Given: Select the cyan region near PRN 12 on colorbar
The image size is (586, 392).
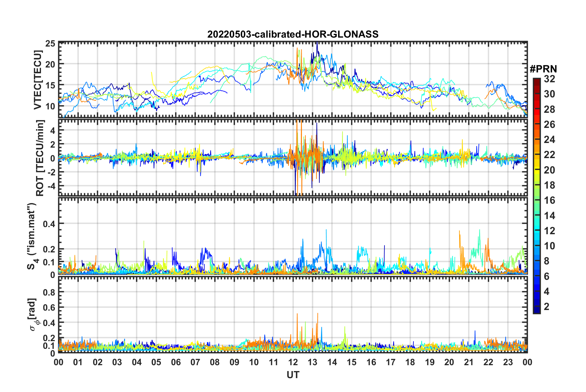Looking at the screenshot, I should pyautogui.click(x=537, y=231).
